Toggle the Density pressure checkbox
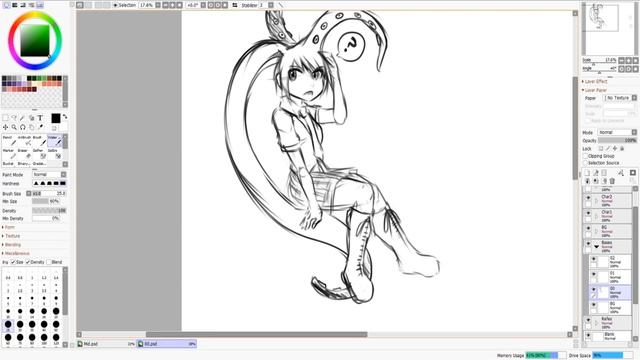Image resolution: width=640 pixels, height=360 pixels. click(x=28, y=262)
